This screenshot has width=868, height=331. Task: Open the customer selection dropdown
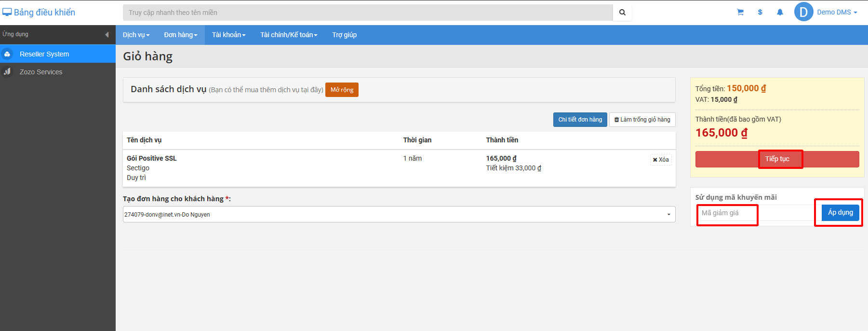click(x=399, y=215)
